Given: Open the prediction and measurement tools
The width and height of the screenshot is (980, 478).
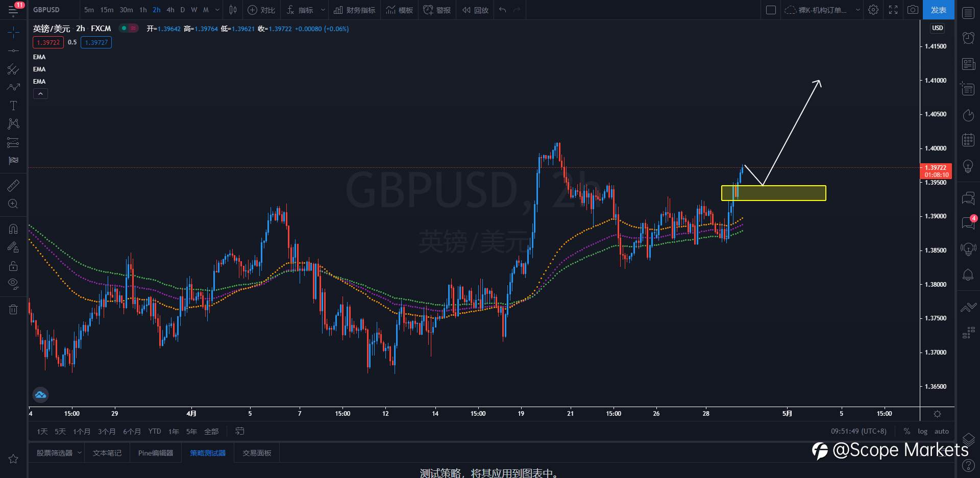Looking at the screenshot, I should pyautogui.click(x=13, y=142).
